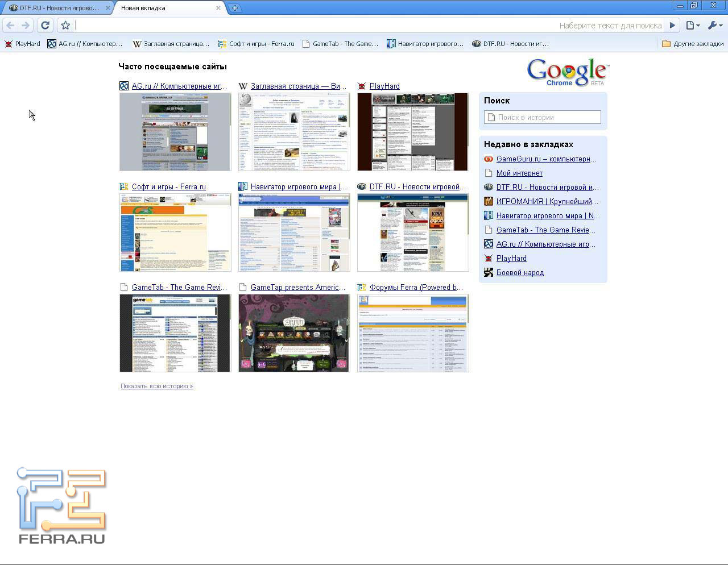
Task: Click the PlayHard link above its thumbnail
Action: [384, 86]
